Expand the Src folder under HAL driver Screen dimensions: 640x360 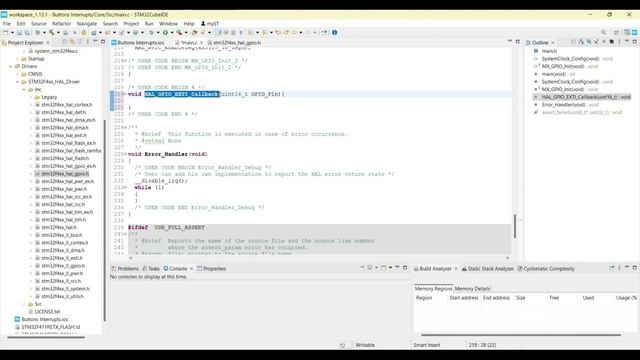click(x=24, y=304)
